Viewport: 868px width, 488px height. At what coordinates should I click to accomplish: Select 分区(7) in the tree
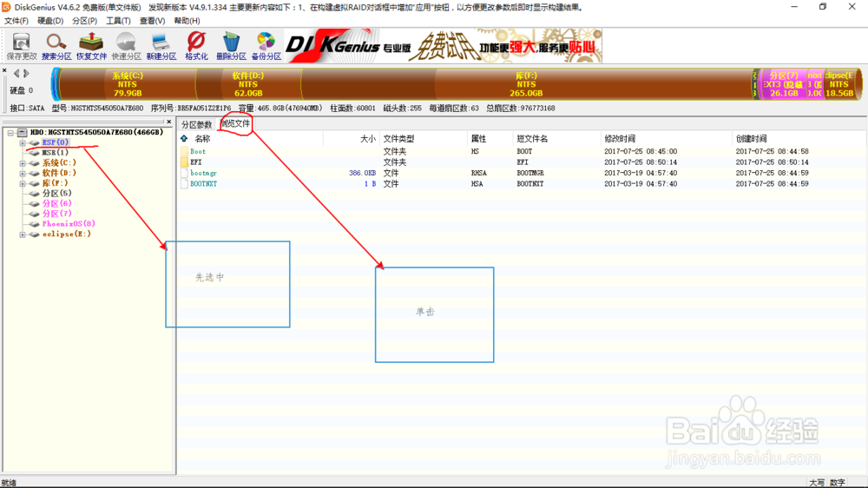click(x=56, y=214)
